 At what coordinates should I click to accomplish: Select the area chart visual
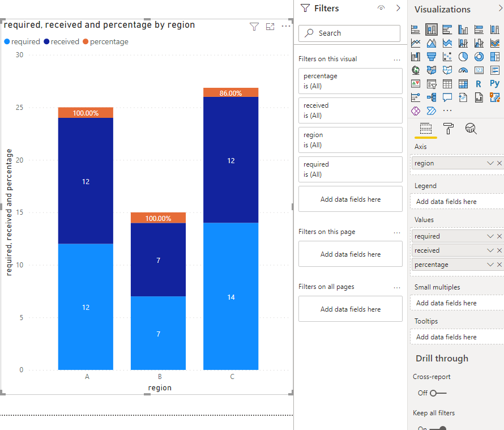tap(432, 43)
